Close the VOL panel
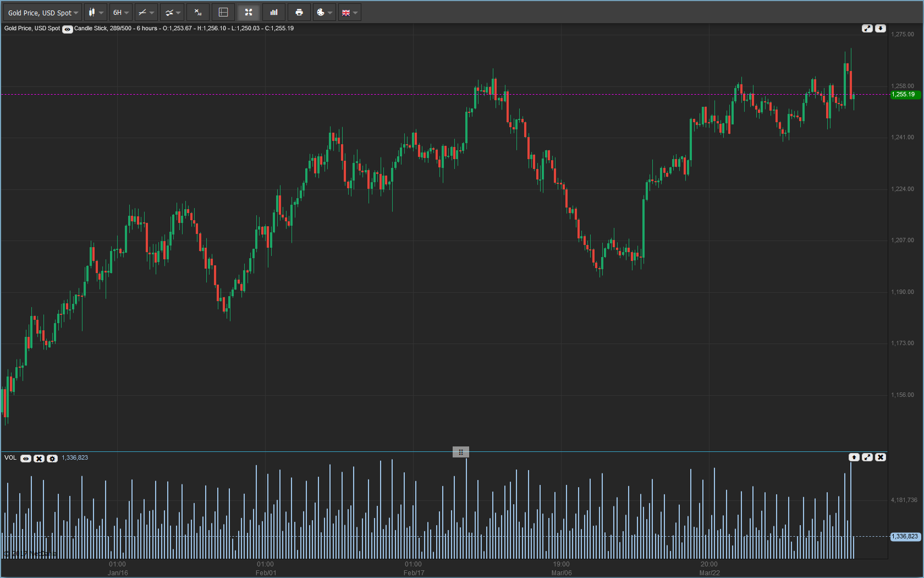Viewport: 924px width, 578px height. pos(881,457)
